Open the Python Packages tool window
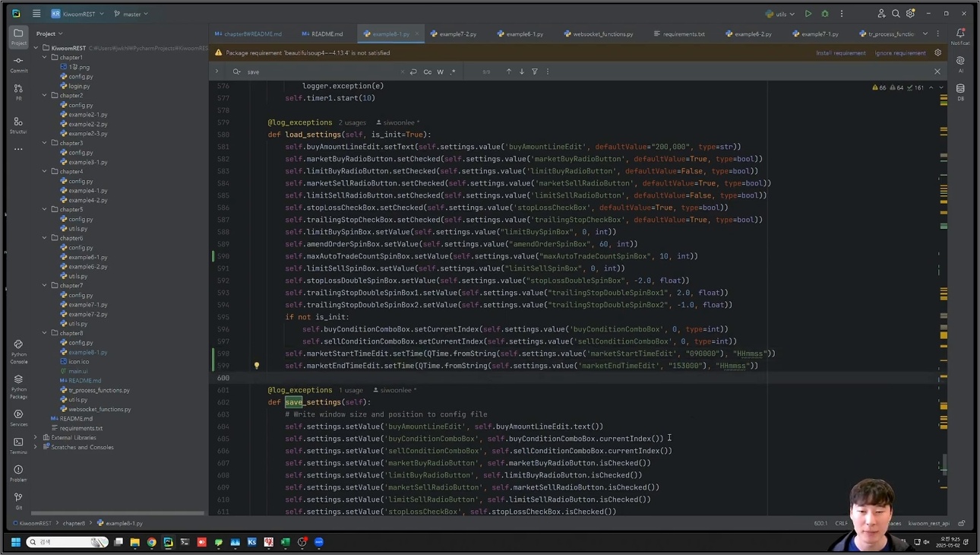The image size is (980, 555). 18,386
